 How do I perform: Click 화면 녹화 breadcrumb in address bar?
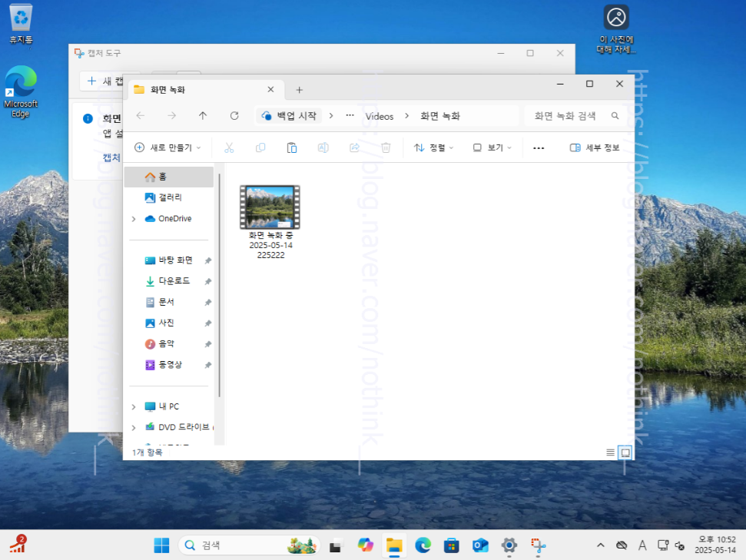440,116
